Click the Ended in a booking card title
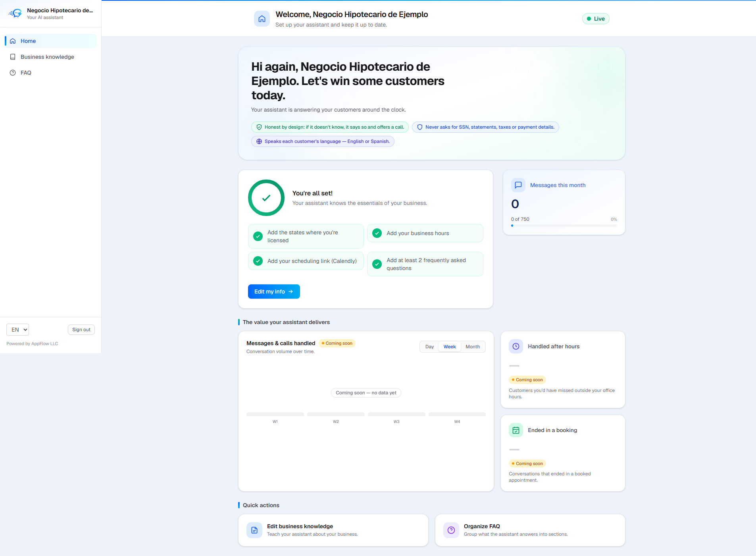Screen dimensions: 756x556 [552, 430]
